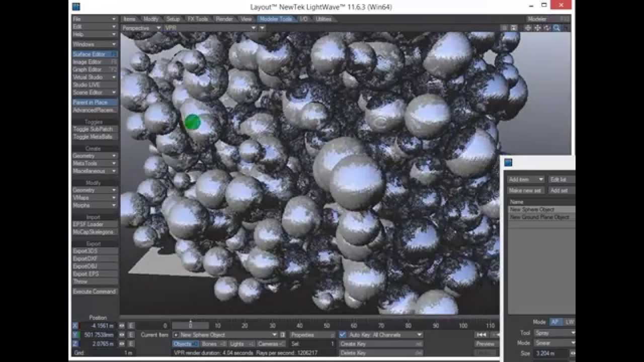Select New Ground Plane Object in list
The width and height of the screenshot is (644, 362).
pos(541,217)
